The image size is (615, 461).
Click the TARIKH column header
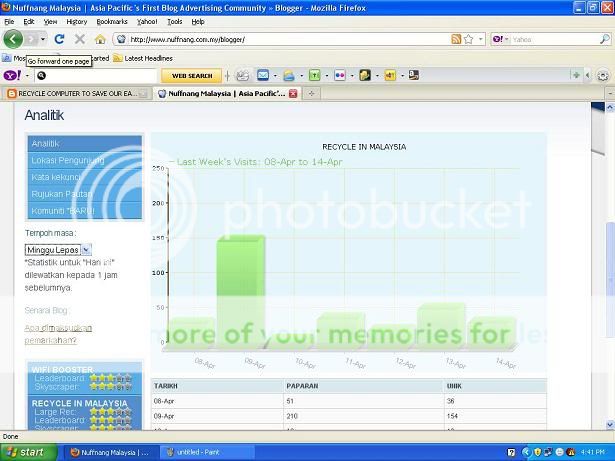(166, 386)
